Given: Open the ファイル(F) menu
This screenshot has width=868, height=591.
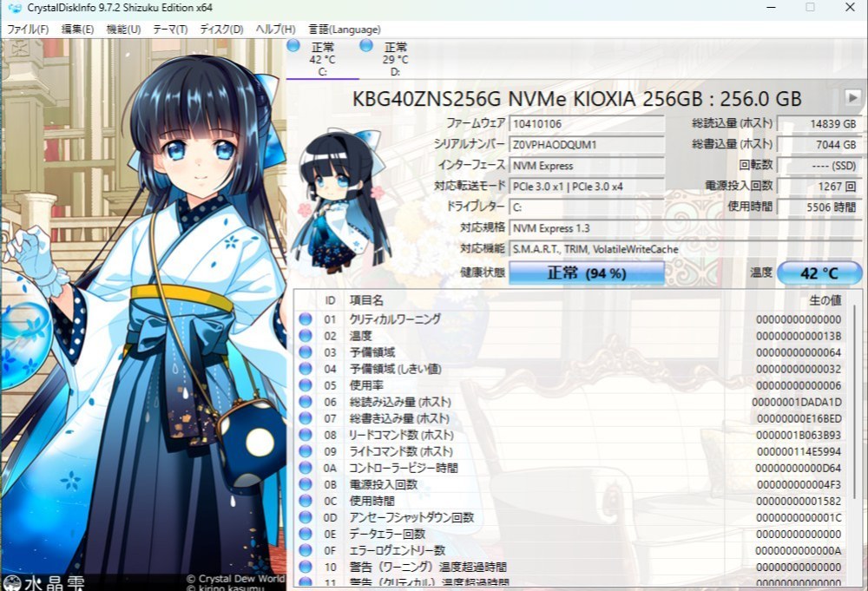Looking at the screenshot, I should click(28, 30).
